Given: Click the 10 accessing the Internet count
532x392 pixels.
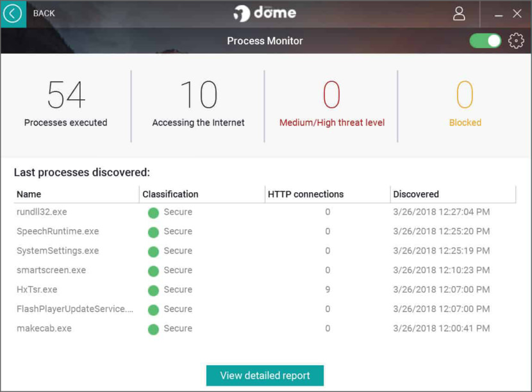Looking at the screenshot, I should point(199,95).
